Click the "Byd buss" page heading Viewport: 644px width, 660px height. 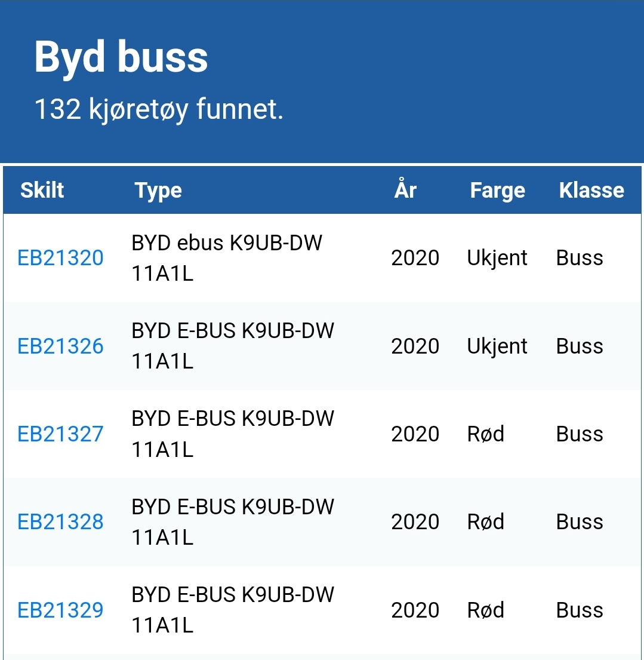point(121,58)
